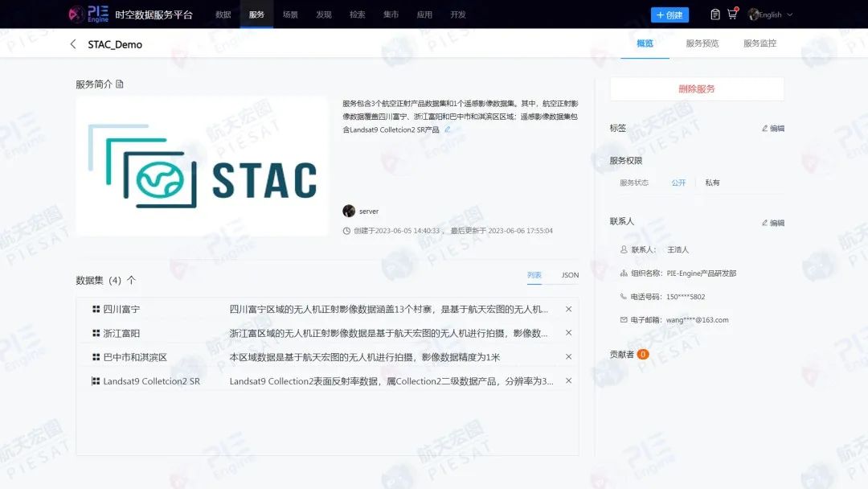The height and width of the screenshot is (489, 868).
Task: Click the Landsat9 Collection2 description text
Action: (x=391, y=381)
